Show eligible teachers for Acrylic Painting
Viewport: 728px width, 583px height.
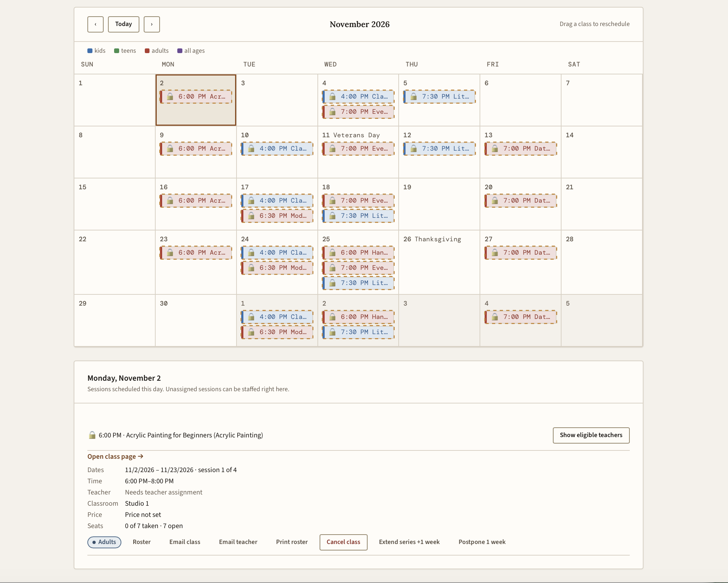click(x=591, y=435)
